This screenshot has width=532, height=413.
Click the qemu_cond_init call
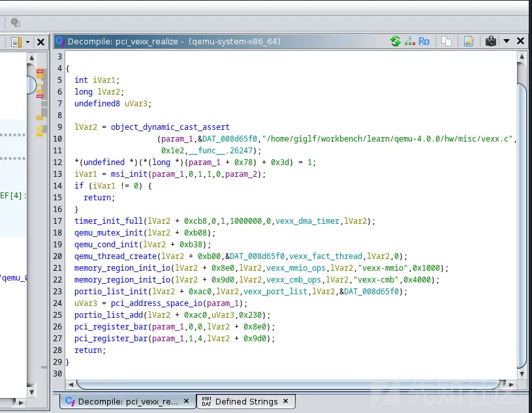106,245
